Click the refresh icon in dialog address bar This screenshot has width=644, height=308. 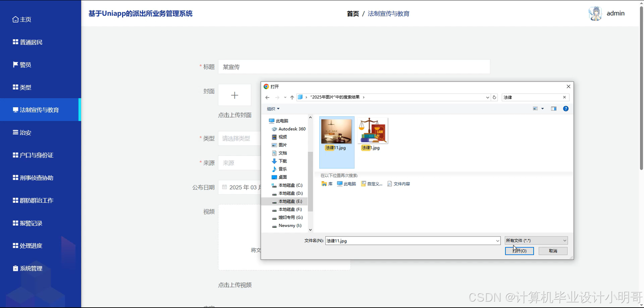[494, 97]
